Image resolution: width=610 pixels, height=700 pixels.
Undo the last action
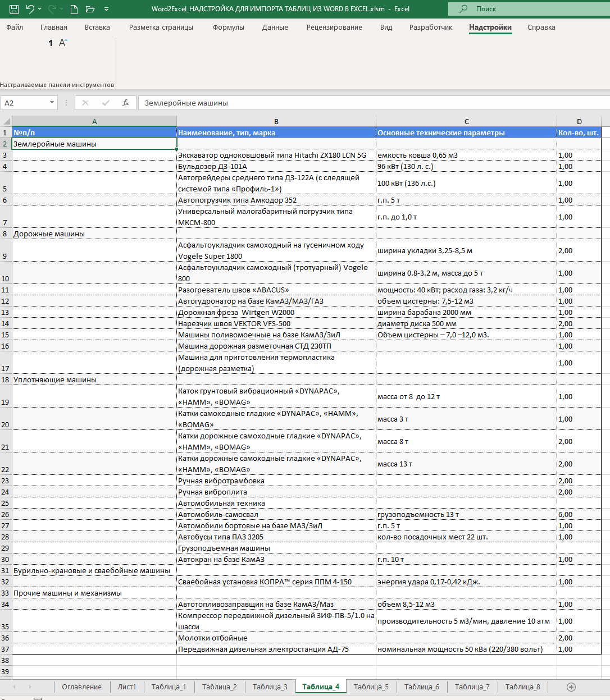[30, 9]
